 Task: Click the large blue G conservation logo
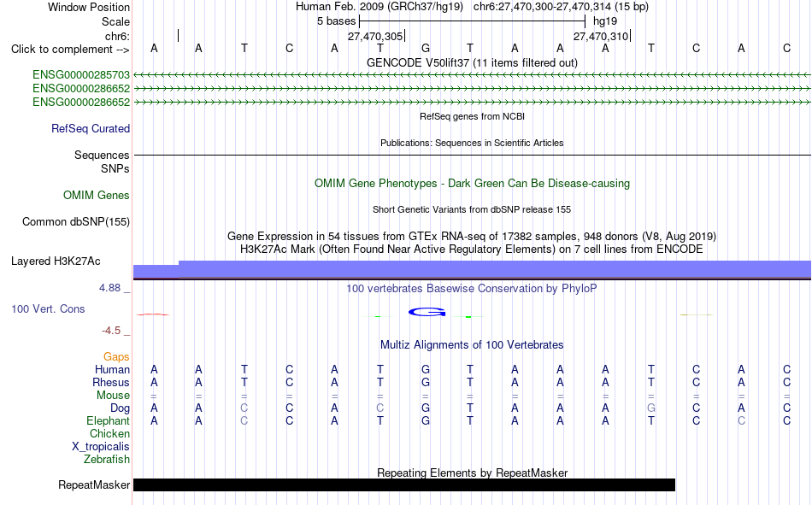(427, 312)
